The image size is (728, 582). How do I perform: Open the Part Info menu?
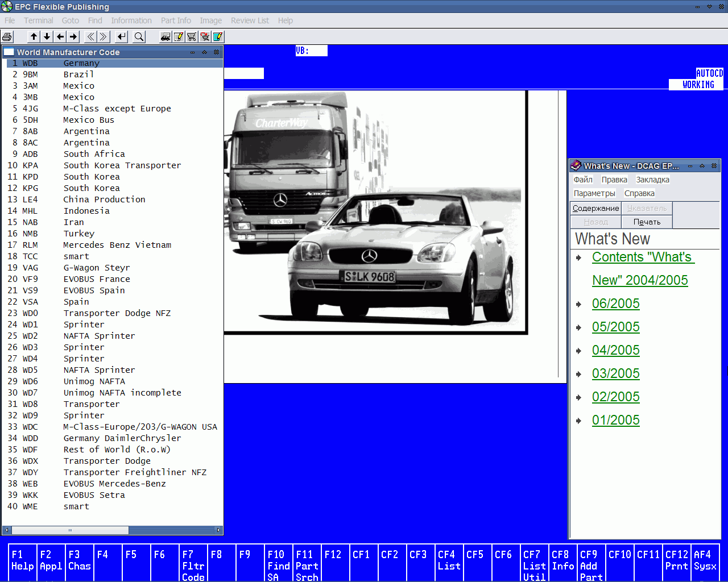pyautogui.click(x=176, y=20)
